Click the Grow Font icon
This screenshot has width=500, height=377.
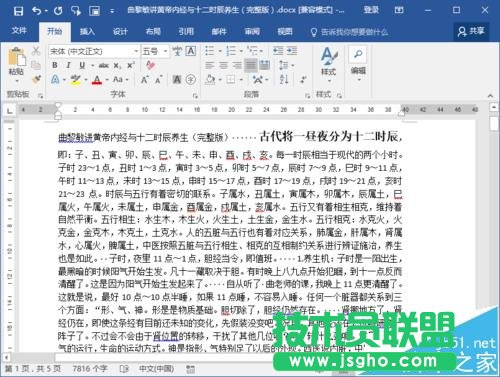coord(144,80)
